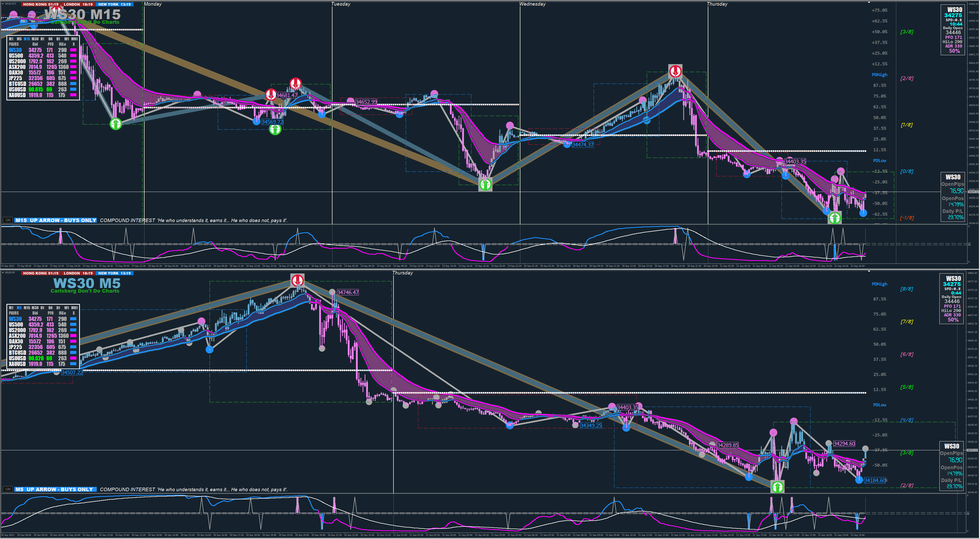Click the 34746.47 price label on the M5 chart

coord(348,292)
